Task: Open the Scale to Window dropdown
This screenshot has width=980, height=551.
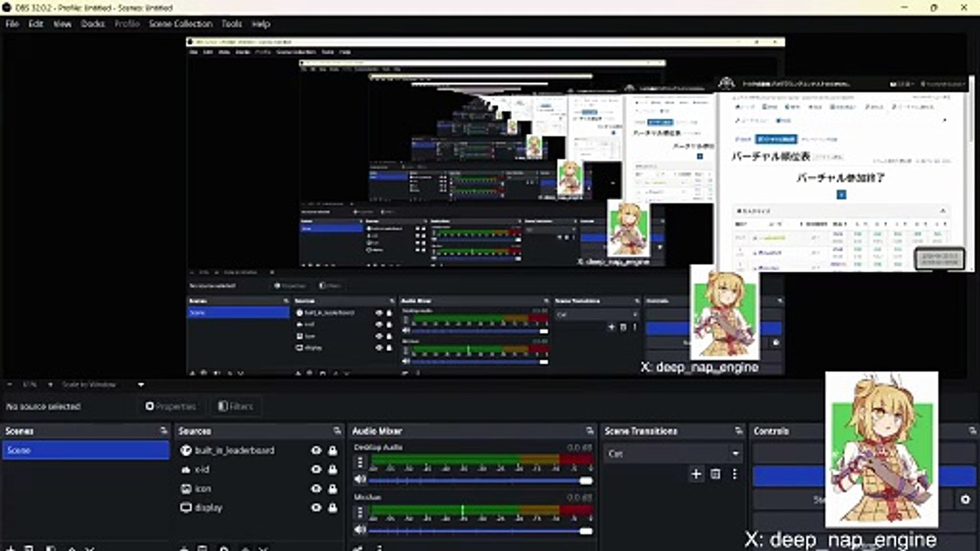Action: [x=102, y=384]
